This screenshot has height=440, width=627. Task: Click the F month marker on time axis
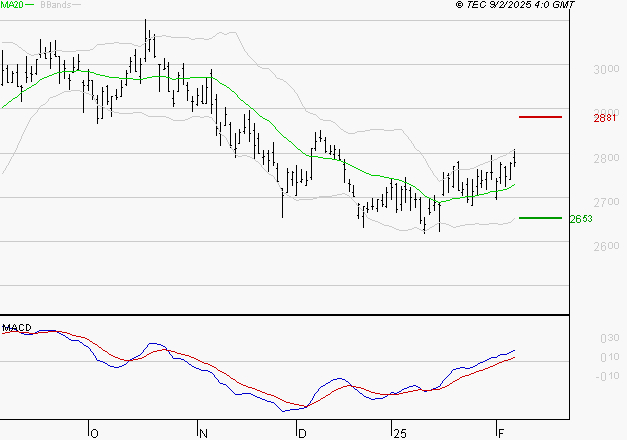501,434
